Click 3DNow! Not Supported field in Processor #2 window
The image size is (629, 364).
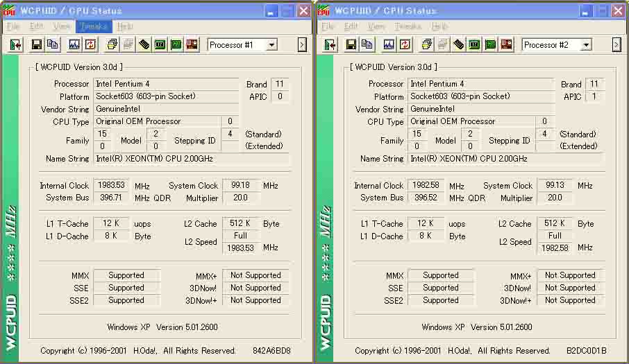click(570, 288)
